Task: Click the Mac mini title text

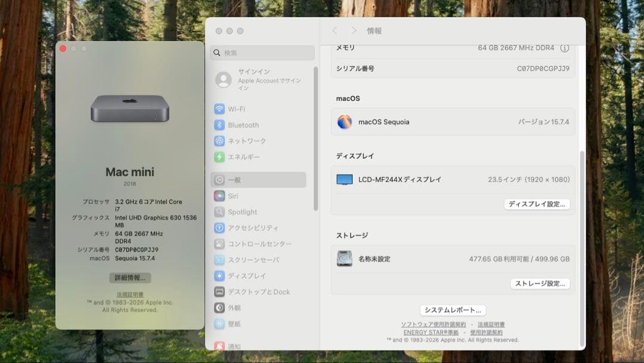Action: 130,172
